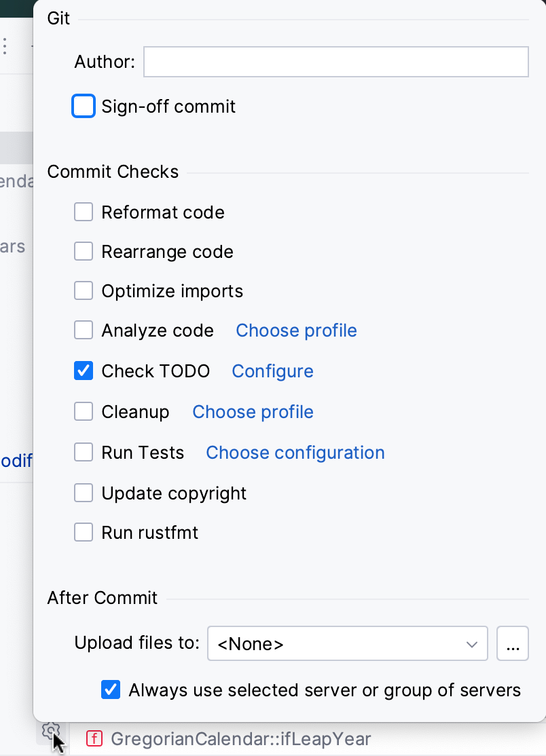This screenshot has height=756, width=546.
Task: Enable the Cleanup commit check
Action: (x=83, y=411)
